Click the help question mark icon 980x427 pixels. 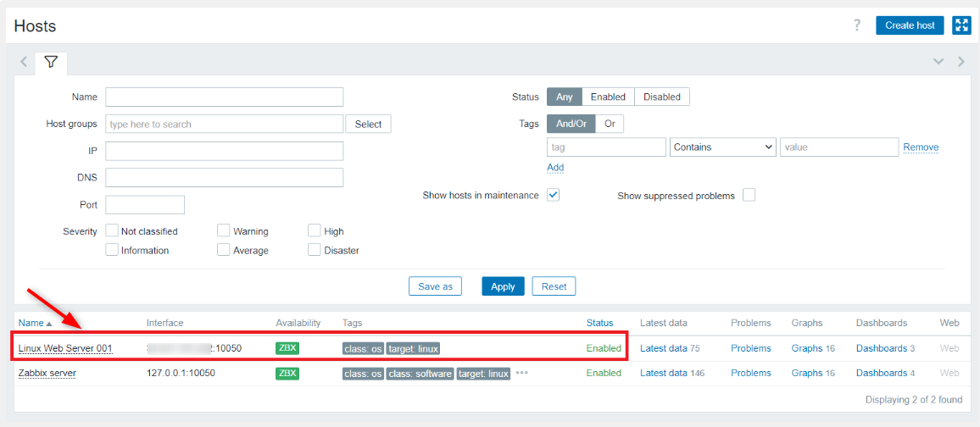click(x=857, y=25)
